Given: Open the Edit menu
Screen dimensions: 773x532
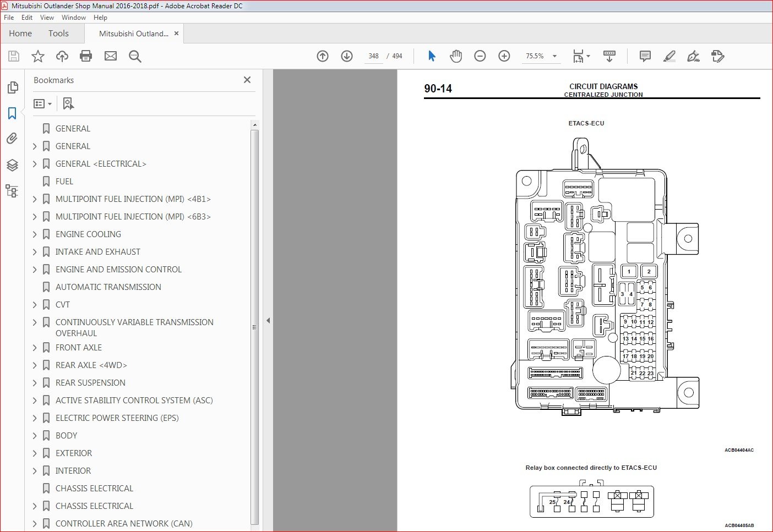Looking at the screenshot, I should click(x=27, y=18).
